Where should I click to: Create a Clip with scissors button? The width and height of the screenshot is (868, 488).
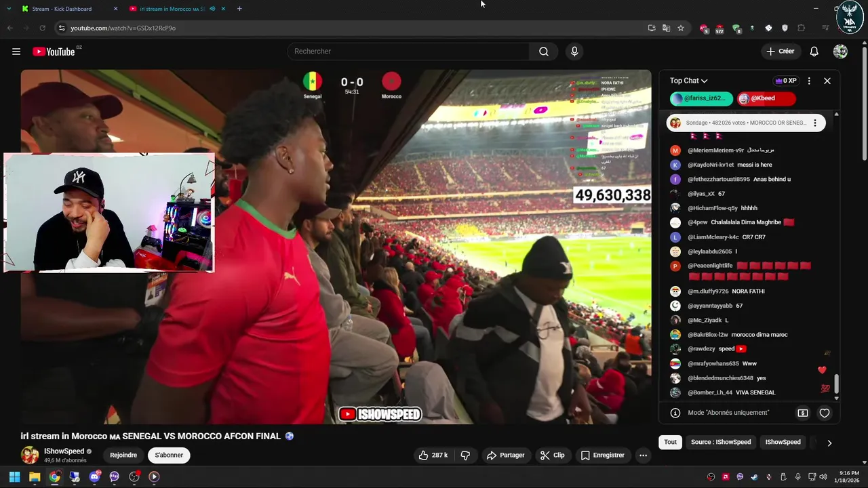point(553,455)
